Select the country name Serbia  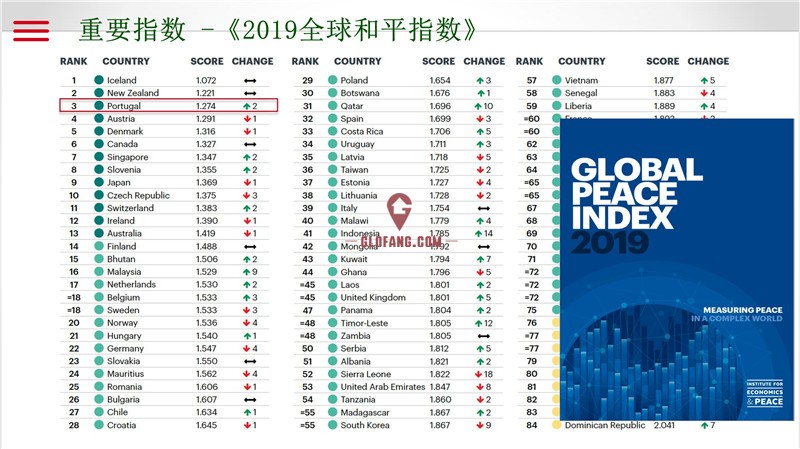click(x=353, y=348)
